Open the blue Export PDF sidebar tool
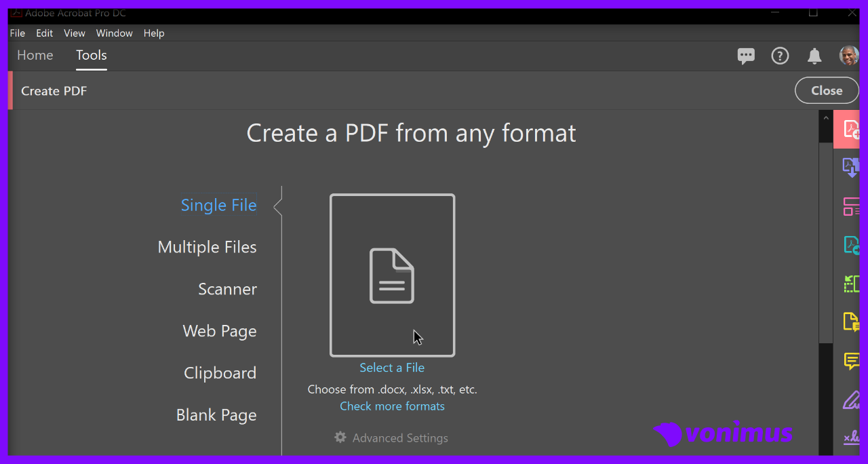Image resolution: width=868 pixels, height=464 pixels. coord(850,168)
